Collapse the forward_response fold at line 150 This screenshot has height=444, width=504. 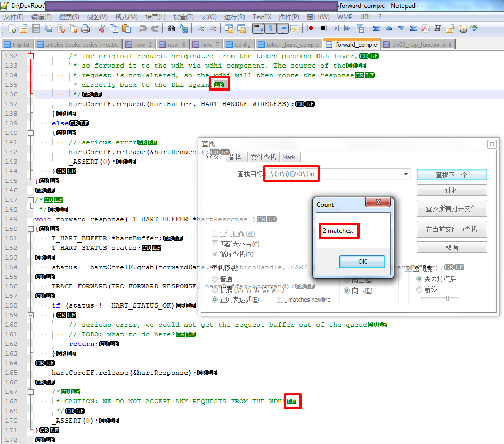point(30,229)
